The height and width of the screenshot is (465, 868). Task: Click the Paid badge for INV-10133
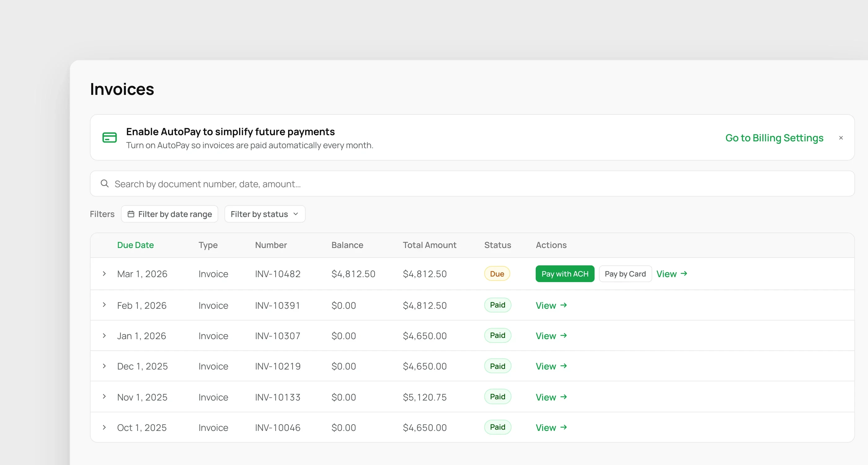coord(498,396)
